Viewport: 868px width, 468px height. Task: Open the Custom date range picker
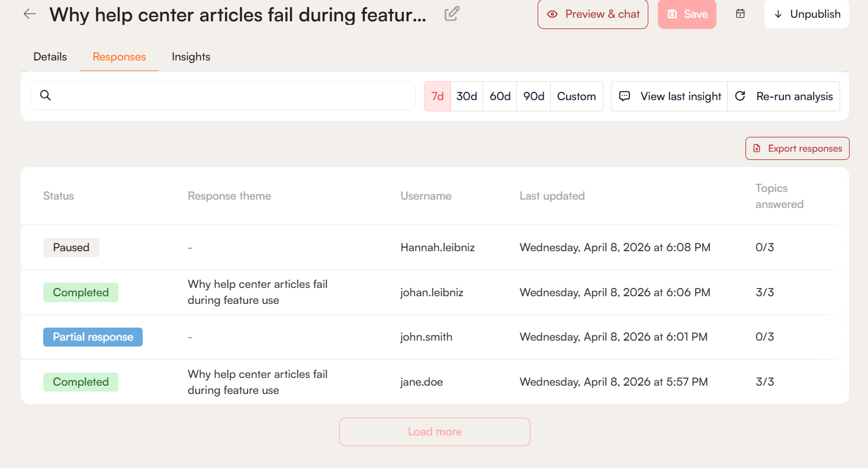coord(576,96)
